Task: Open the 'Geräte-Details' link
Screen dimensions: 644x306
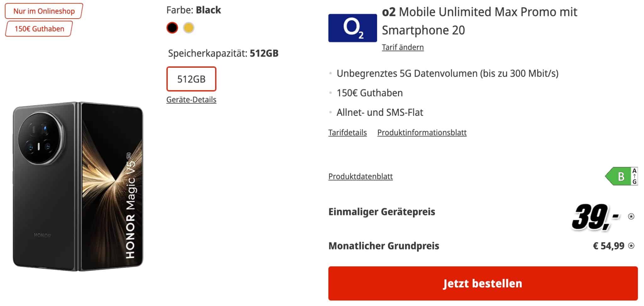Action: [x=191, y=100]
